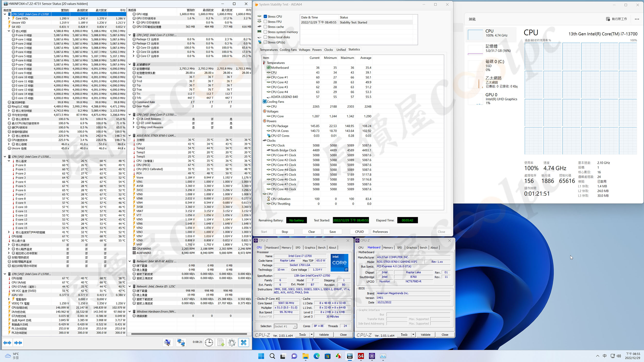The height and width of the screenshot is (362, 644).
Task: Click the Core C0 佔用率 row in HWiNFO
Action: (x=190, y=48)
